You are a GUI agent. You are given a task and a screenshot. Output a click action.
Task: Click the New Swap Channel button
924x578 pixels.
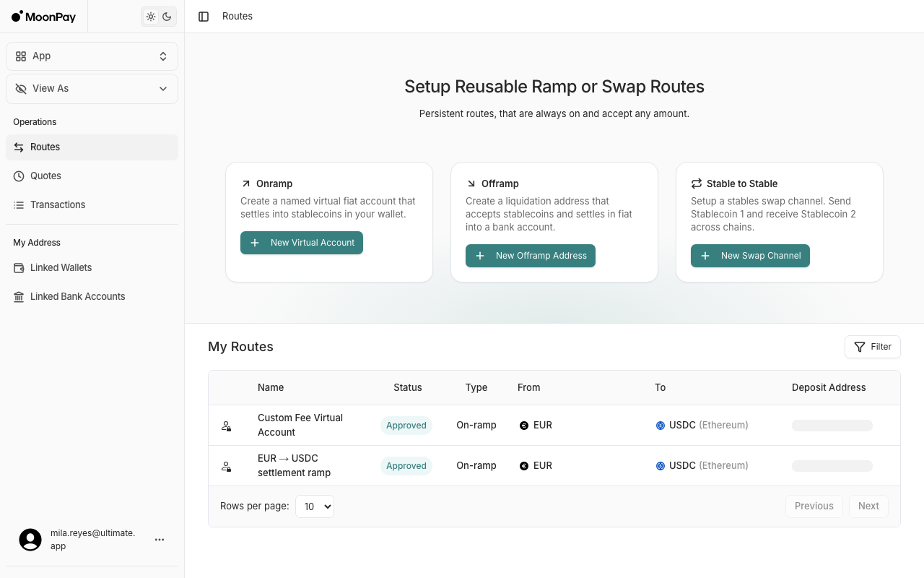tap(750, 256)
